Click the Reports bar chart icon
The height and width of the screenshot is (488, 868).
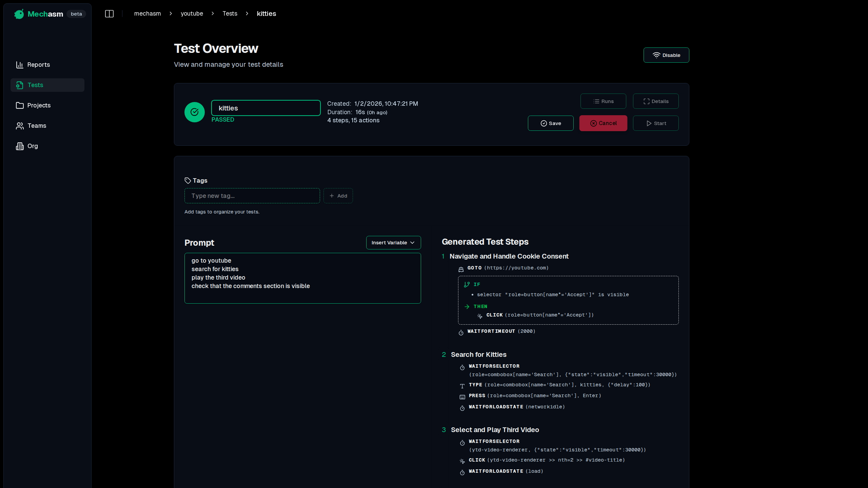[x=20, y=65]
